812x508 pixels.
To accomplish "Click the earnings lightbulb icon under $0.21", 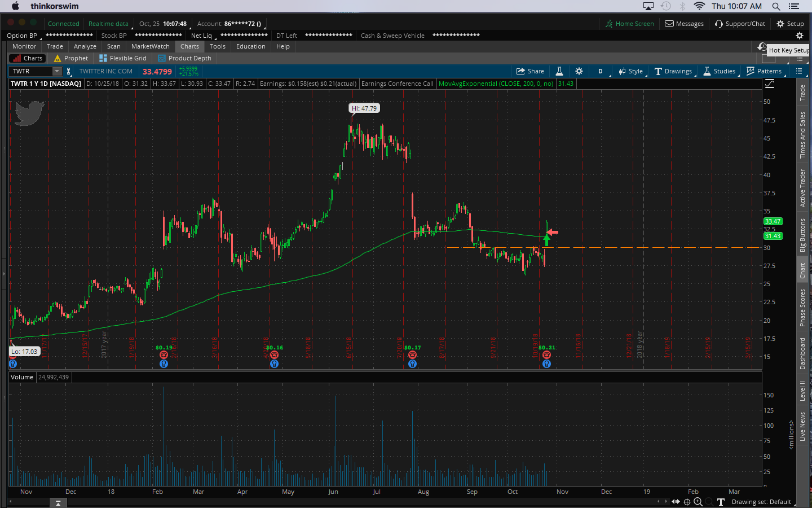I will [x=546, y=364].
